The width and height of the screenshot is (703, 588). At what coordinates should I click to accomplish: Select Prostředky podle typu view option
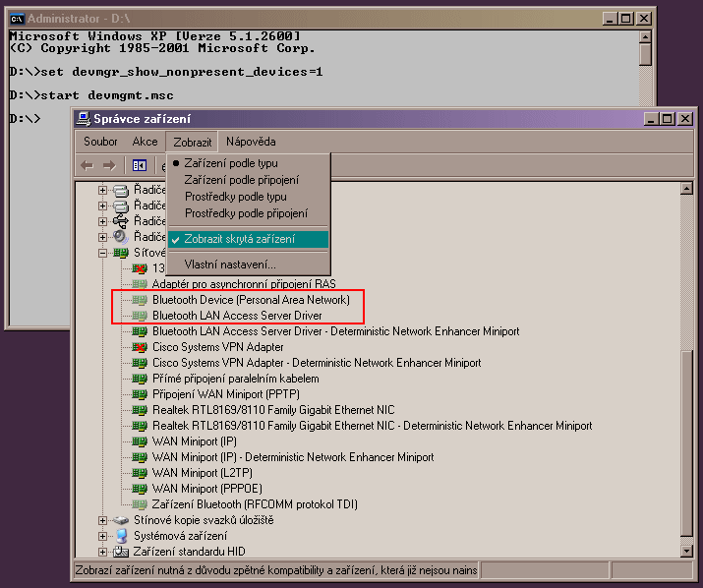(248, 197)
